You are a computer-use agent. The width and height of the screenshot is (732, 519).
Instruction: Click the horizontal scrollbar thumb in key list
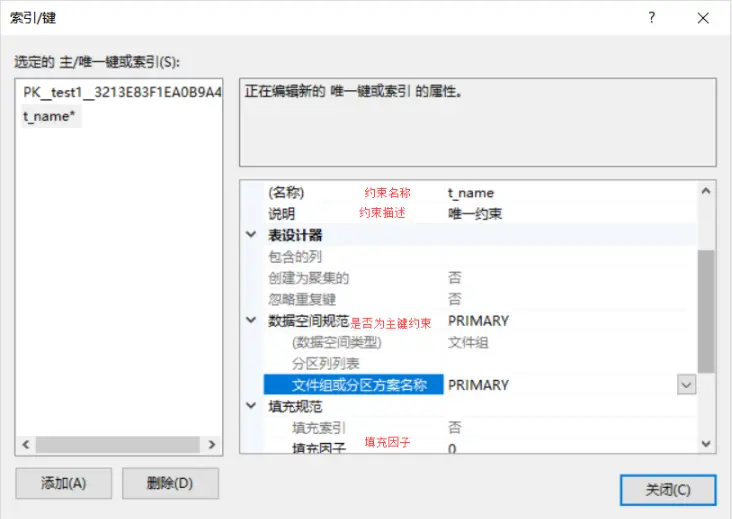click(x=118, y=444)
